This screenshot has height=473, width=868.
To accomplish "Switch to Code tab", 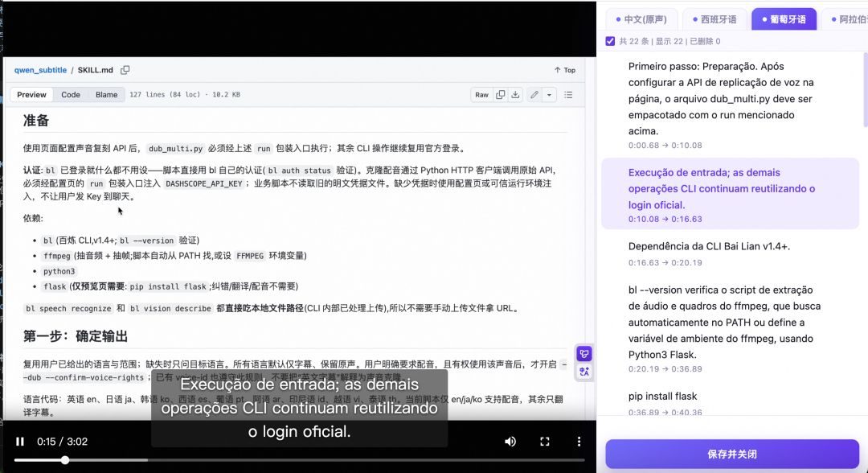I will 70,95.
